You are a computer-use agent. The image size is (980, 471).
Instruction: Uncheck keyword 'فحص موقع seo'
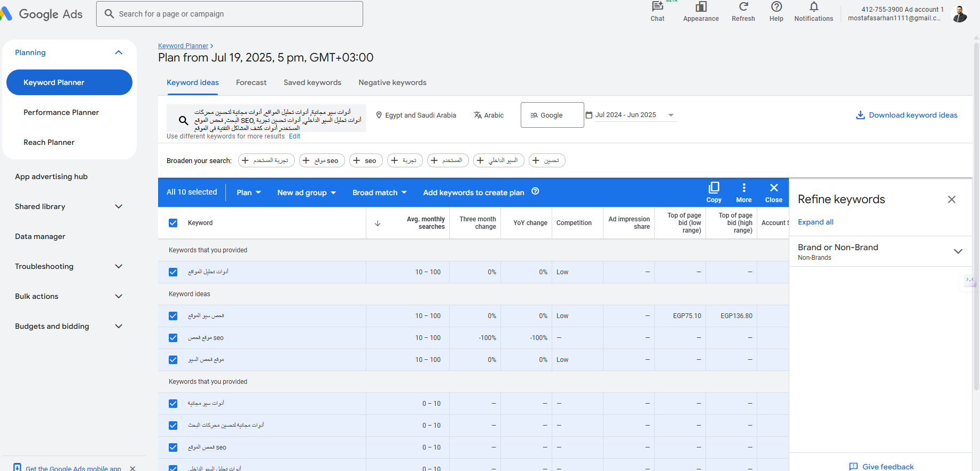pyautogui.click(x=173, y=338)
